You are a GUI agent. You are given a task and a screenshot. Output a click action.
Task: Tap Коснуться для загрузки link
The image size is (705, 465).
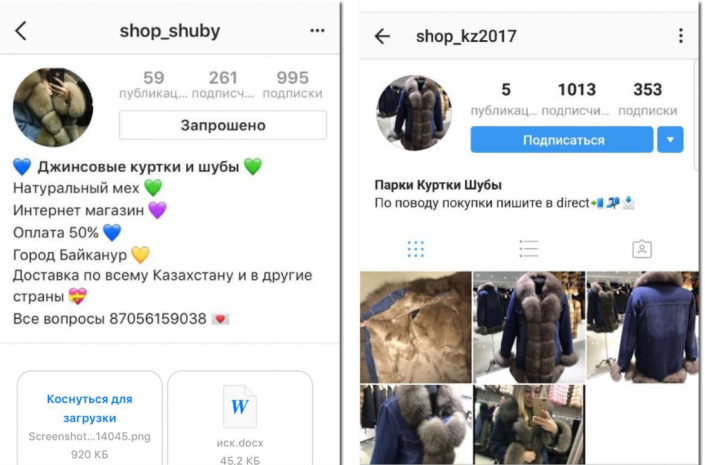(89, 408)
